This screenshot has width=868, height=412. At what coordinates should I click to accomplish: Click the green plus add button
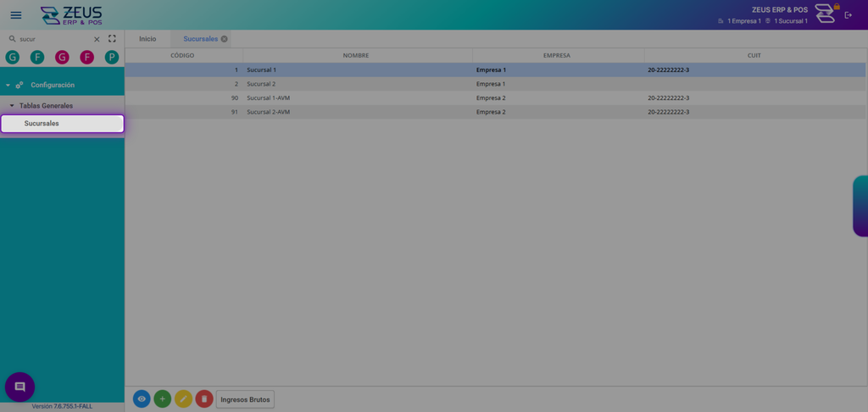[x=162, y=398]
